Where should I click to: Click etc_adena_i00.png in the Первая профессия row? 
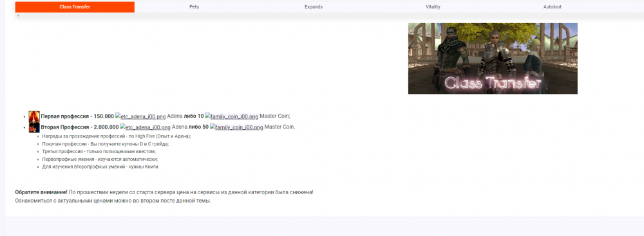coord(140,116)
